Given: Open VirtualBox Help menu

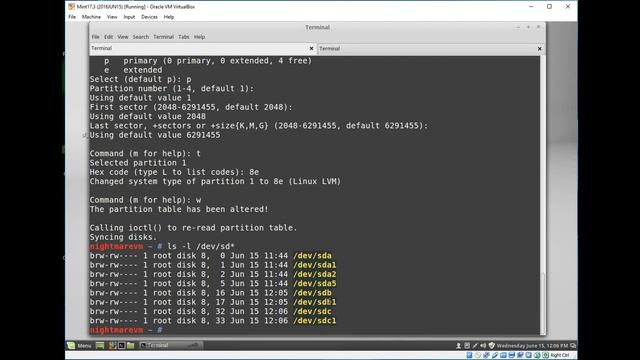Looking at the screenshot, I should click(169, 17).
